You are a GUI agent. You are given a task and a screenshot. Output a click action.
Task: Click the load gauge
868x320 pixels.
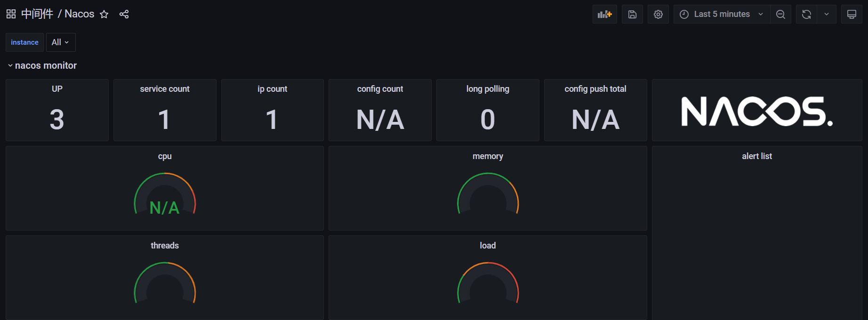tap(488, 283)
